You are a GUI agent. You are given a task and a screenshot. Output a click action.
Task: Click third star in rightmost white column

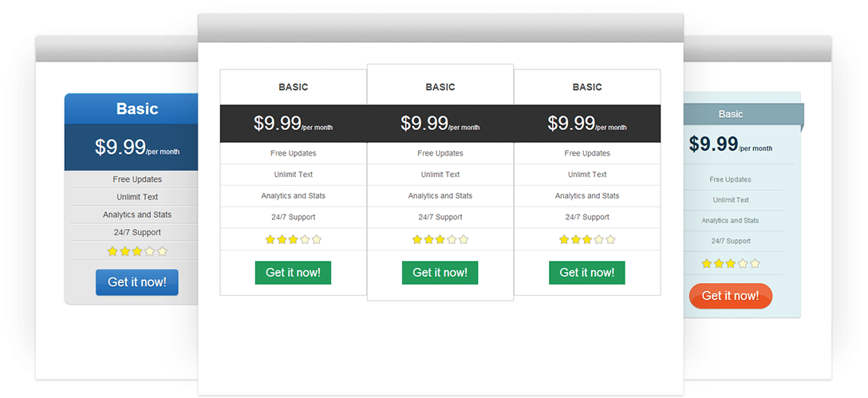[x=587, y=240]
